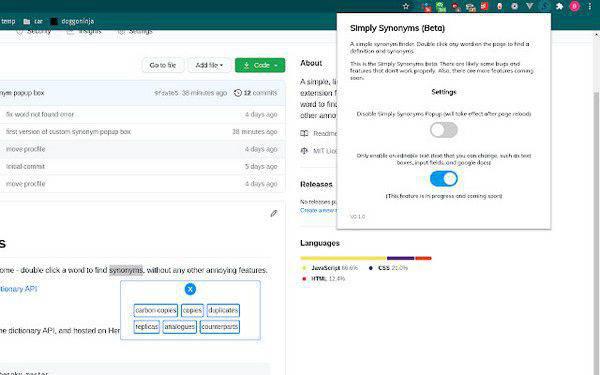Click the HTML language link
This screenshot has width=600, height=375.
click(328, 279)
